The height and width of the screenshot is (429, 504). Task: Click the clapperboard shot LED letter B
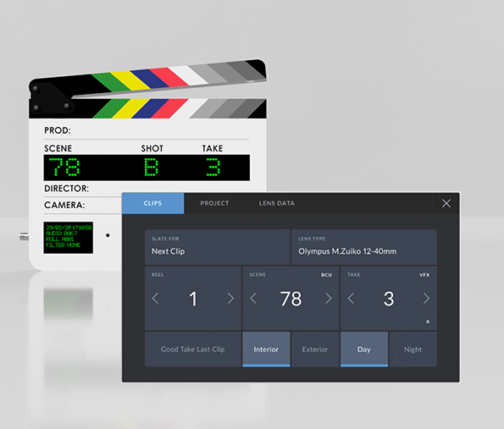(x=151, y=167)
